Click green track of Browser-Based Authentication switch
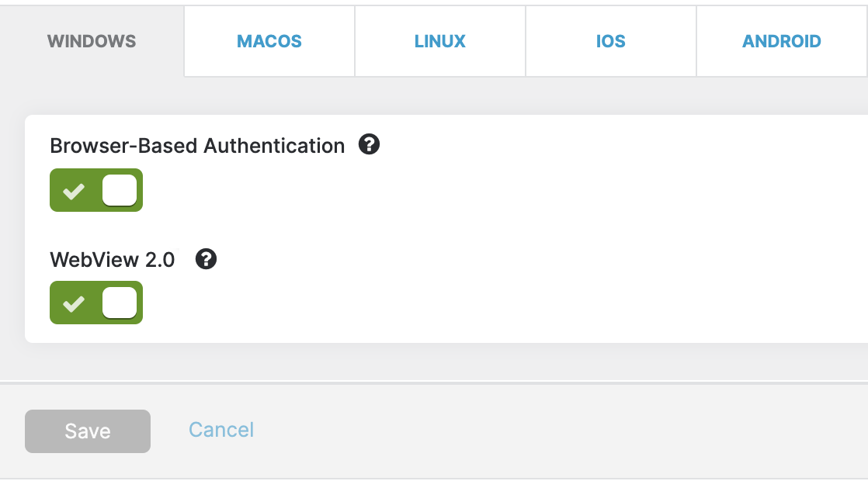Screen dimensions: 868x481 point(87,206)
